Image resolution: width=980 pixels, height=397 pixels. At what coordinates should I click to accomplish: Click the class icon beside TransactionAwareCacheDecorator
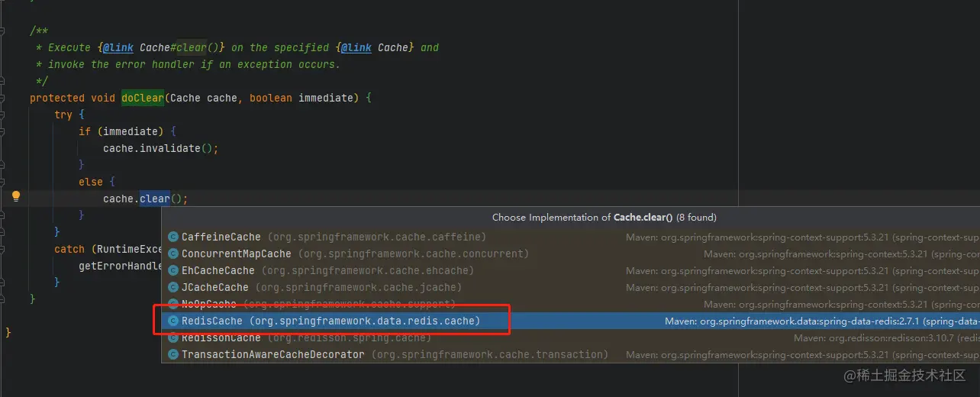(x=173, y=355)
